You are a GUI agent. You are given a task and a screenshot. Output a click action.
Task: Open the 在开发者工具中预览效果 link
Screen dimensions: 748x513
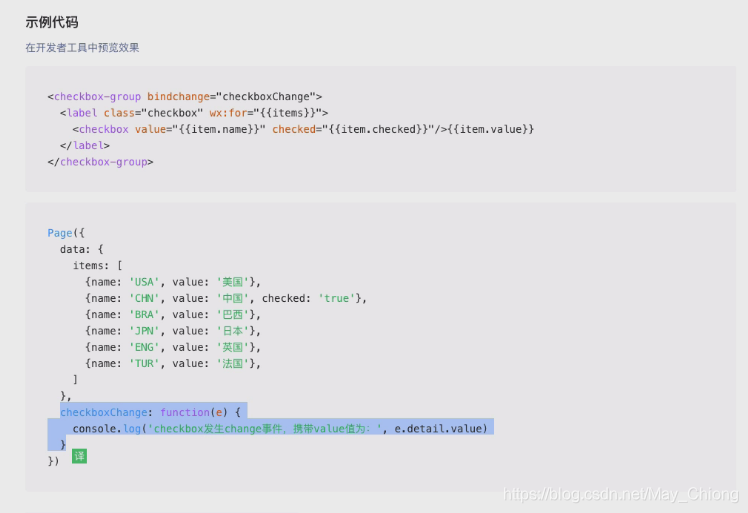point(82,48)
